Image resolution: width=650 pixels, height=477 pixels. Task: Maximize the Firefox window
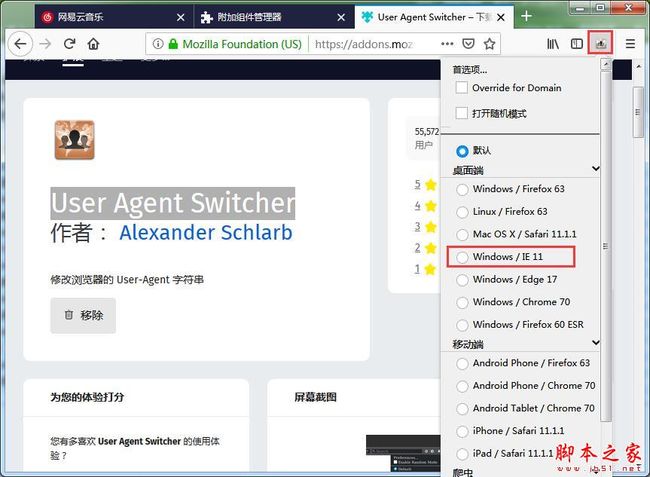pos(600,8)
